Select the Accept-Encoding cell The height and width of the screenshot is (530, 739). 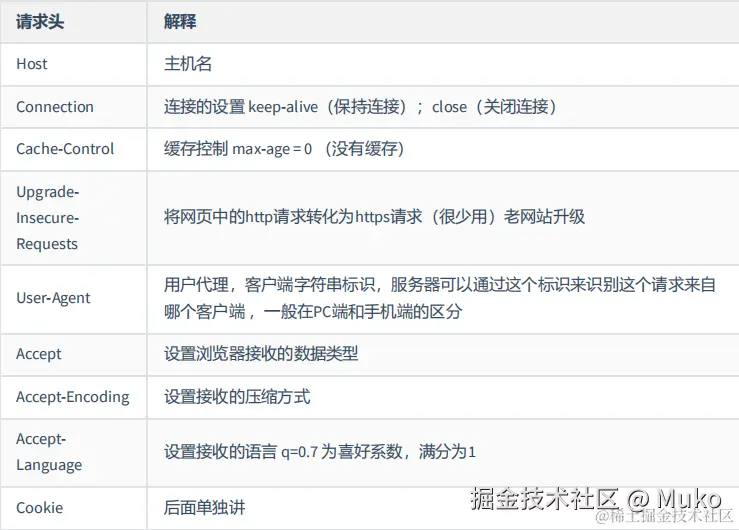73,397
